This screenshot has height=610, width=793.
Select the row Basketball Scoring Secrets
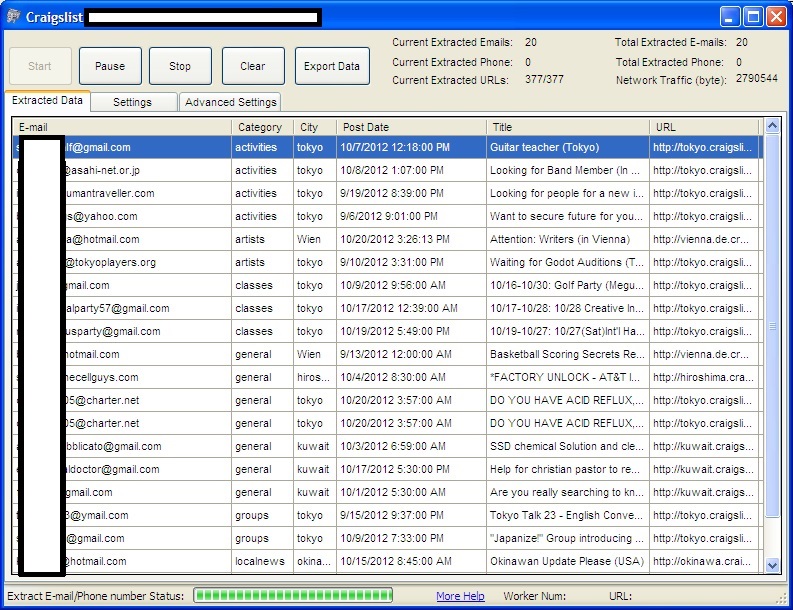click(386, 355)
